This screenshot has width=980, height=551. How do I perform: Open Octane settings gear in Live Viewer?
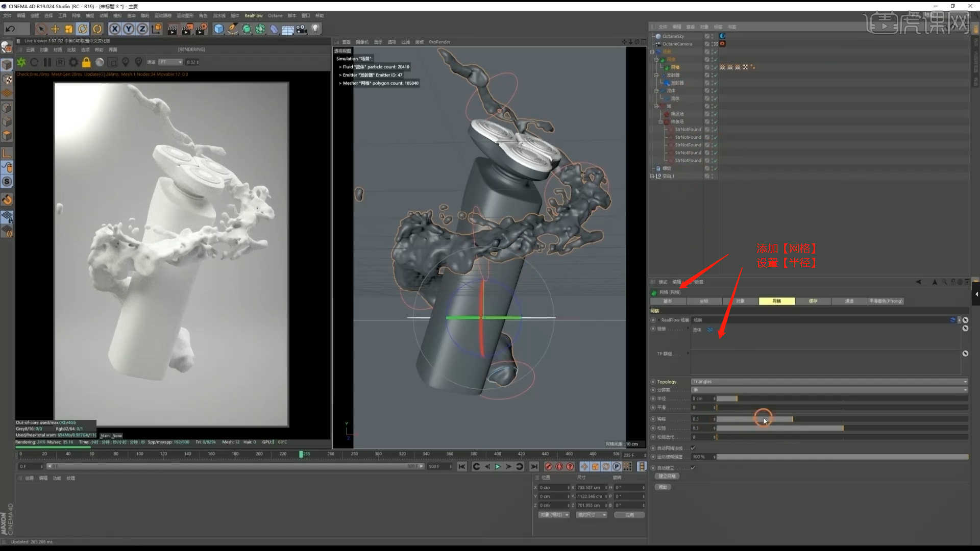73,62
